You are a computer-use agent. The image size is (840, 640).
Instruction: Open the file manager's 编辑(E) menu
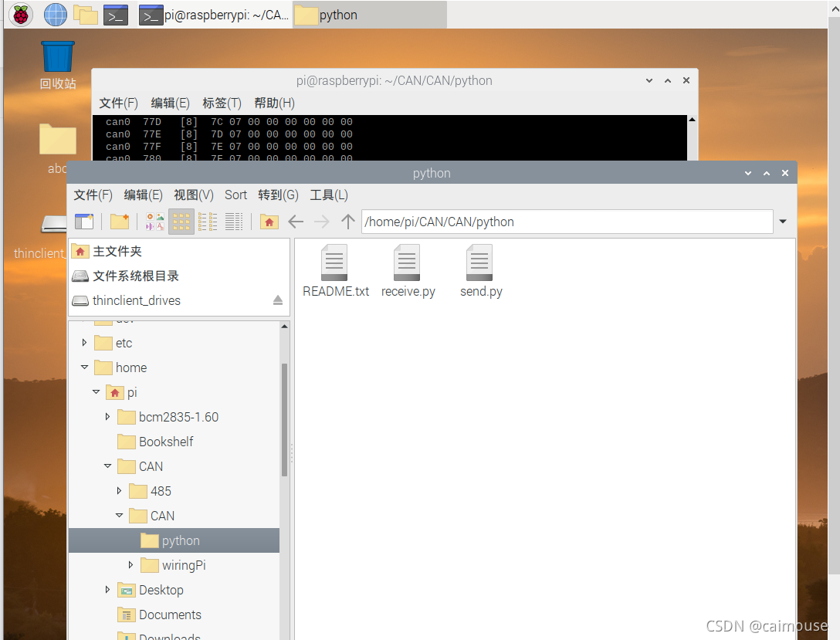point(143,195)
